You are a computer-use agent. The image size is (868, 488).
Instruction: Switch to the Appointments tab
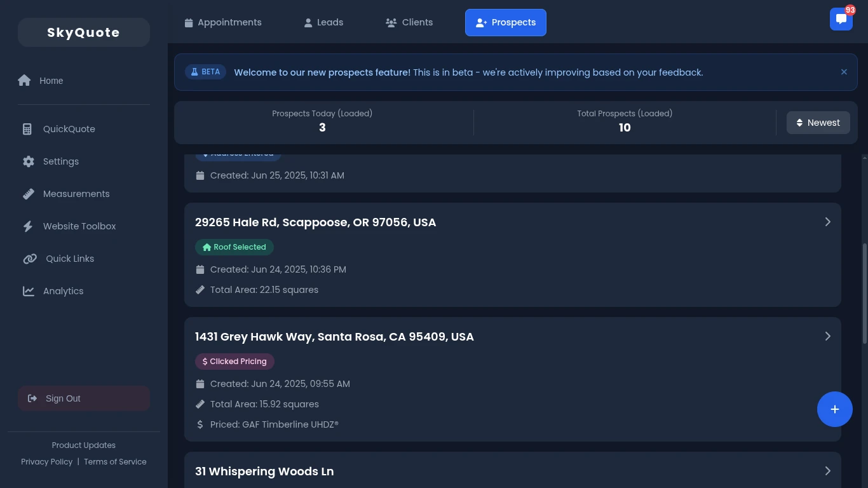223,23
